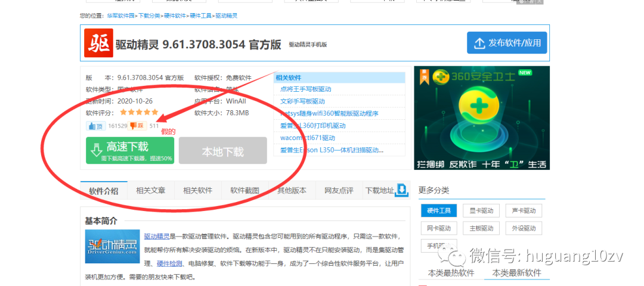
Task: Switch to the 本类最新软件 tab
Action: click(516, 273)
